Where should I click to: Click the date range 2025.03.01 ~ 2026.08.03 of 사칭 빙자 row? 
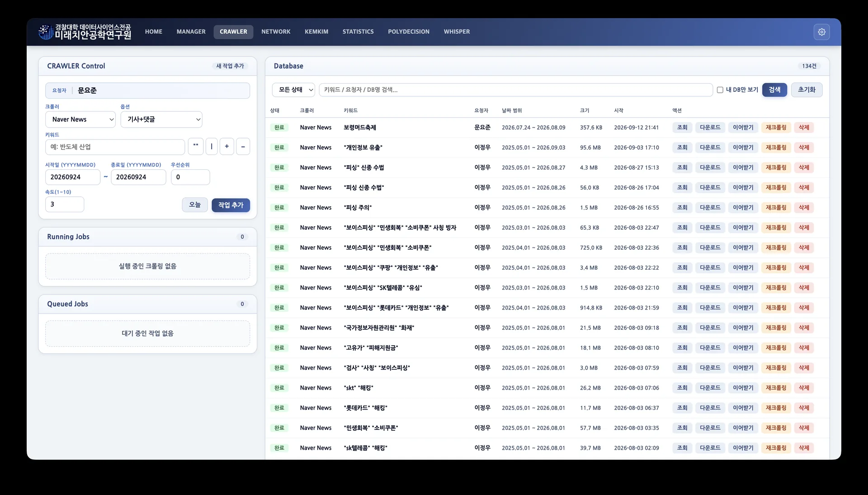(533, 228)
